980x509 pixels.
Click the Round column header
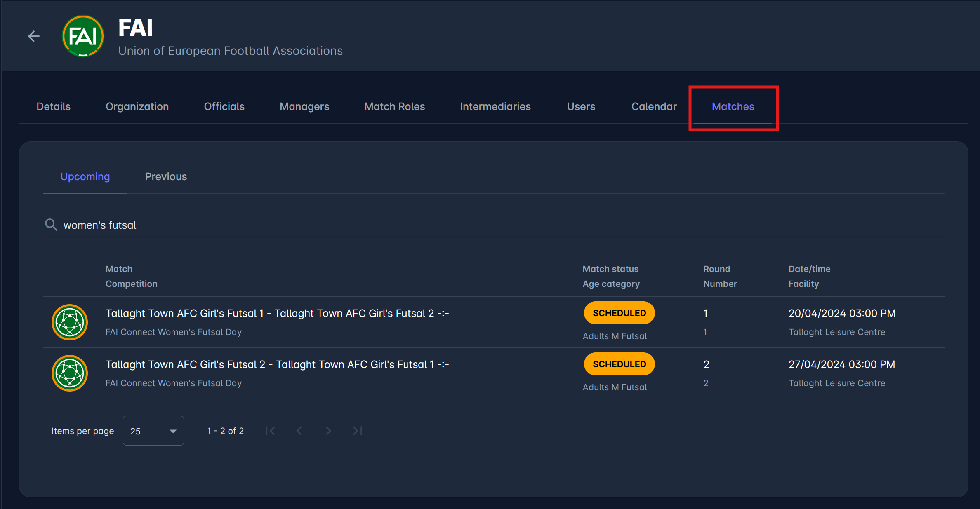[717, 269]
